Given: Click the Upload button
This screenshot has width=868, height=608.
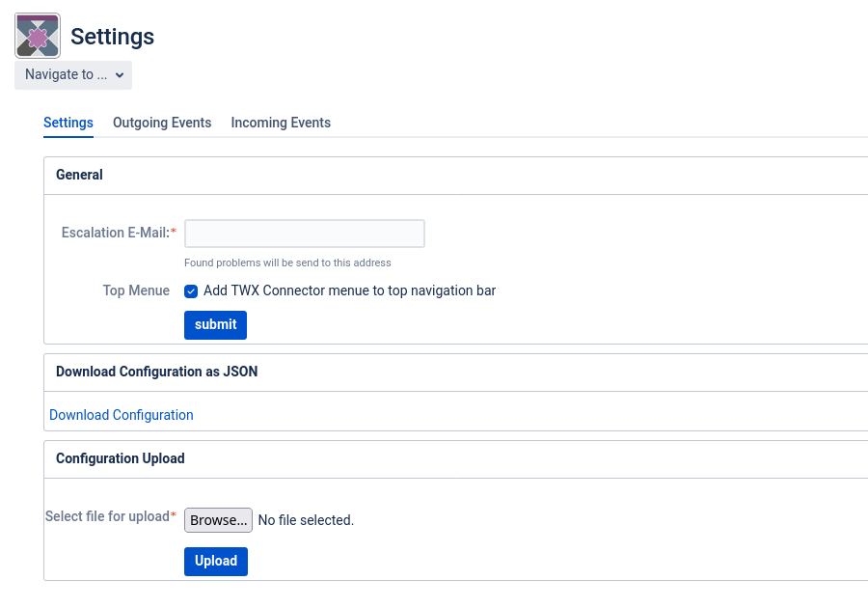Looking at the screenshot, I should [x=216, y=561].
